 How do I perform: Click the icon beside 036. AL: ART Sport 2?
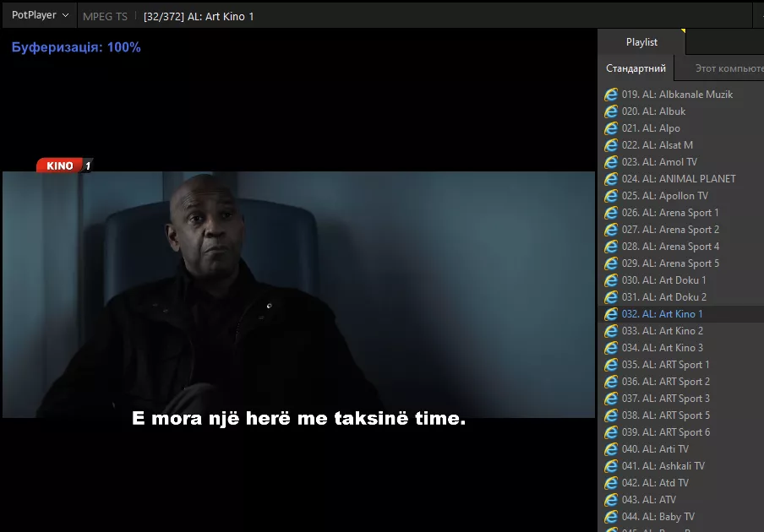point(611,382)
